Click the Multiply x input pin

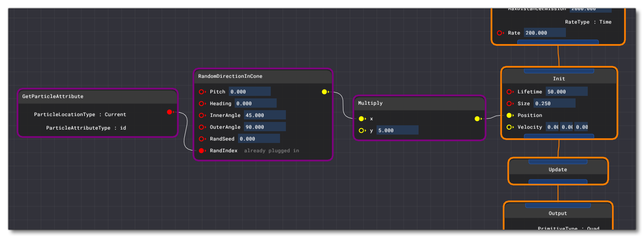361,119
